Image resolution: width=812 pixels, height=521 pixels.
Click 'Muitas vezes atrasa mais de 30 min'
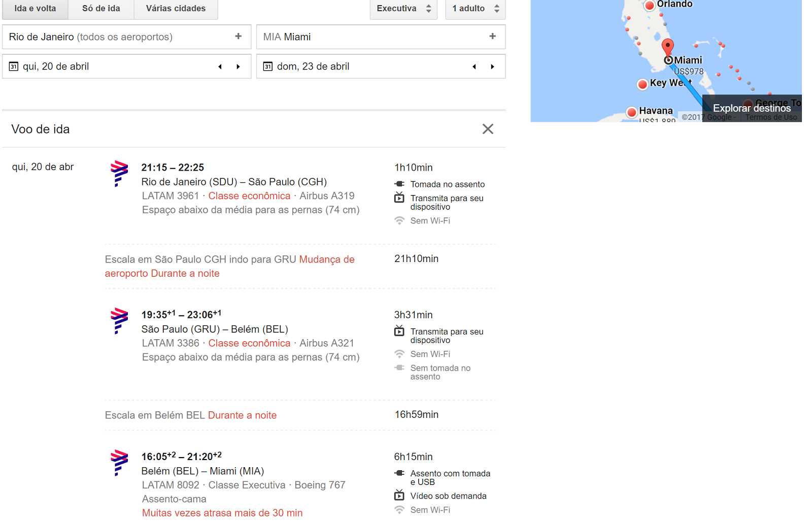222,513
